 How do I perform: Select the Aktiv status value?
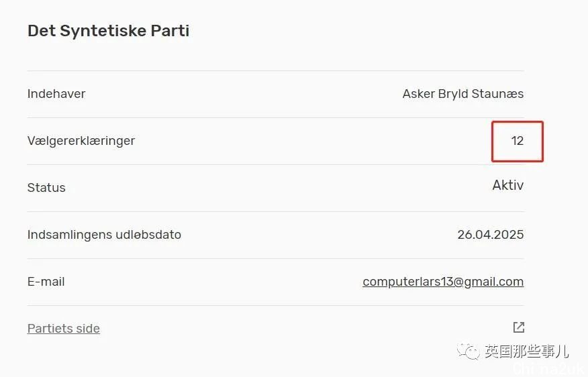pos(507,185)
